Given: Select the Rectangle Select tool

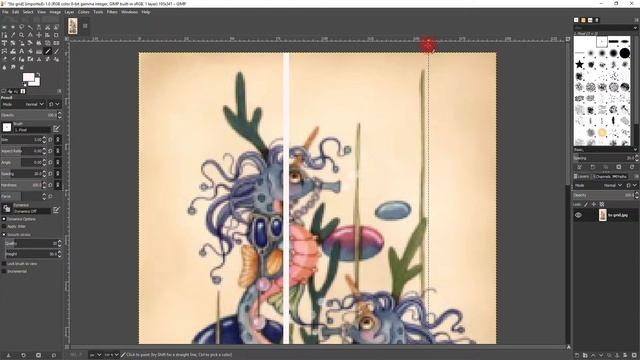Looking at the screenshot, I should pos(4,27).
